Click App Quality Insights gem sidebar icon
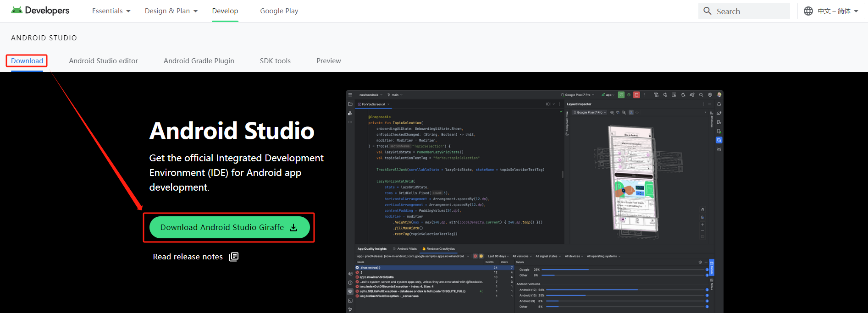This screenshot has height=313, width=868. click(x=350, y=291)
